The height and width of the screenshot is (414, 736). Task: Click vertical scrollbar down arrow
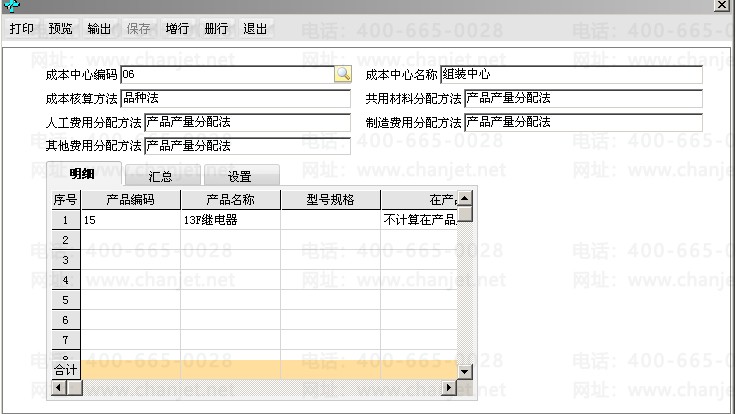465,372
